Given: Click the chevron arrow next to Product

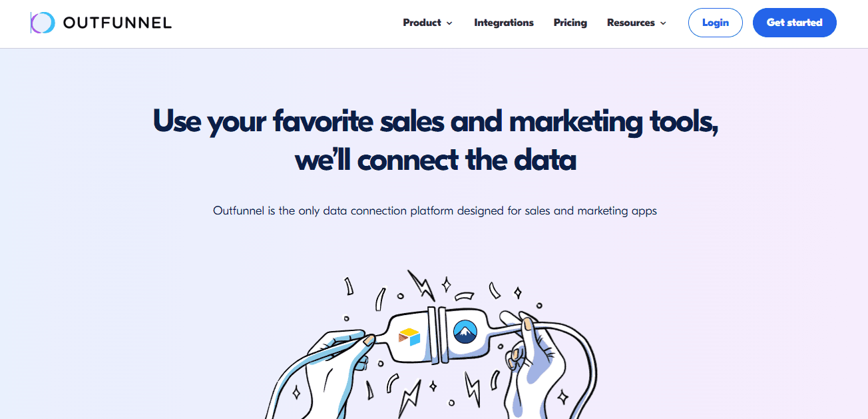Looking at the screenshot, I should point(451,23).
